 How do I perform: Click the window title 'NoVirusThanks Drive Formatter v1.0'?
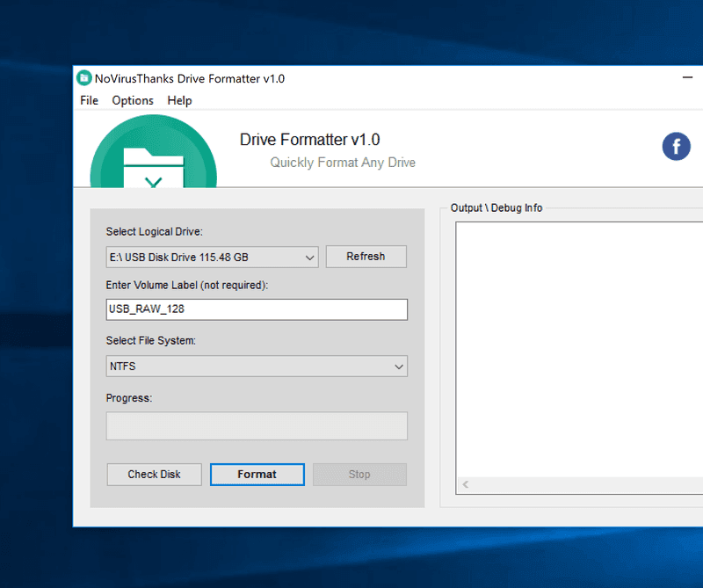pos(190,78)
